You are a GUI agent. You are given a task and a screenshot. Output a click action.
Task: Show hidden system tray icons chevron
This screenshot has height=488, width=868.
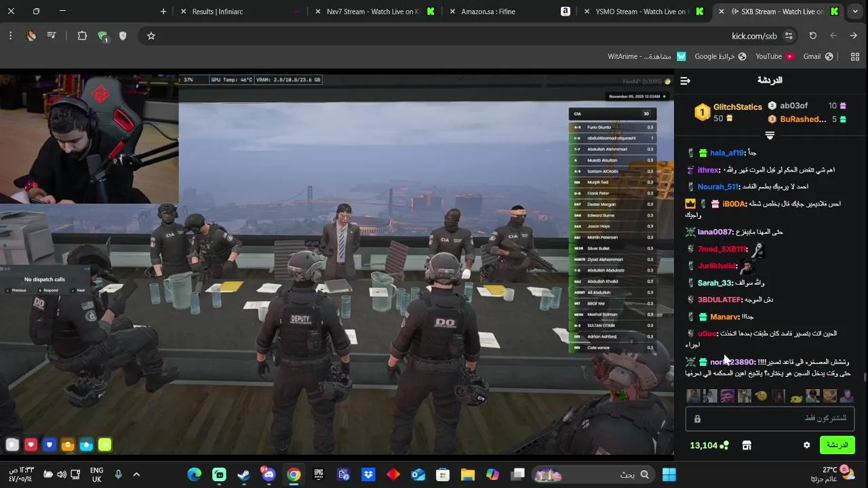[136, 474]
